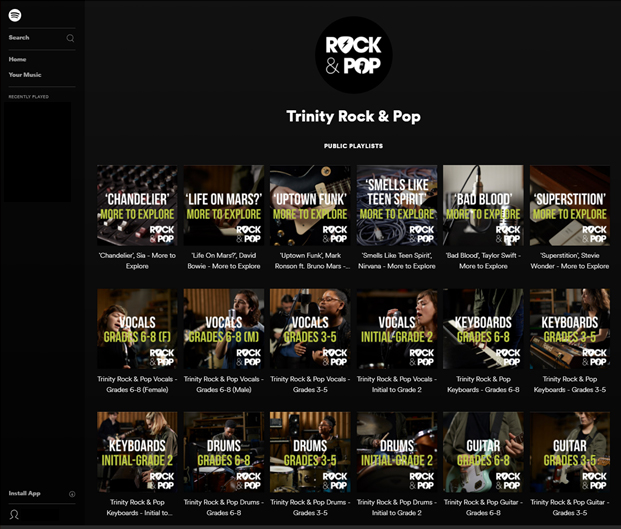Open Vocals Grades 6-8 (F) cover

pyautogui.click(x=137, y=329)
